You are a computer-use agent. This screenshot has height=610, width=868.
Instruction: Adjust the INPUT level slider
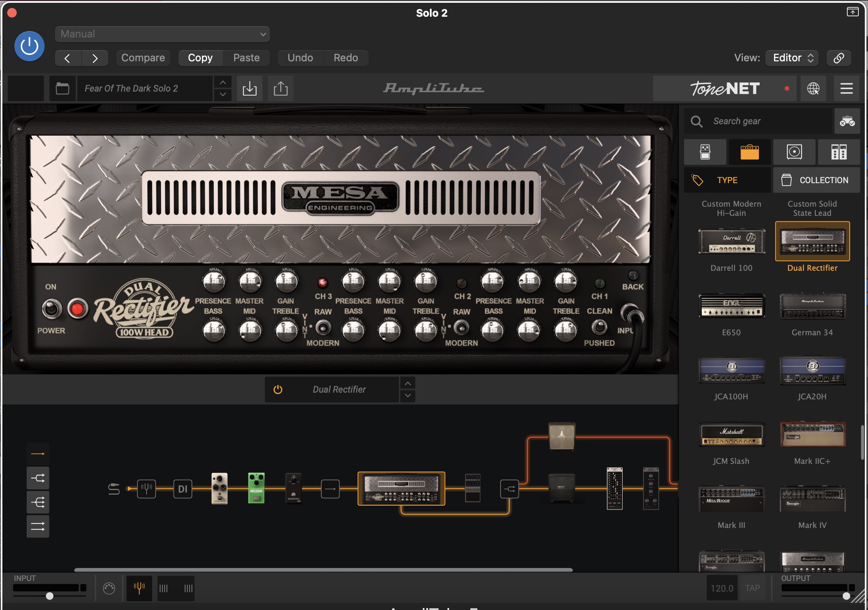coord(49,596)
